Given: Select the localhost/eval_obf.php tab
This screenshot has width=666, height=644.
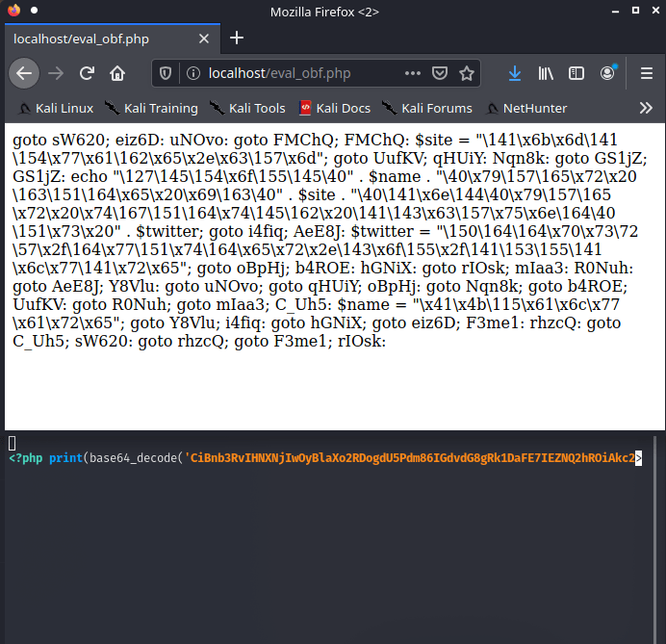Looking at the screenshot, I should point(96,39).
